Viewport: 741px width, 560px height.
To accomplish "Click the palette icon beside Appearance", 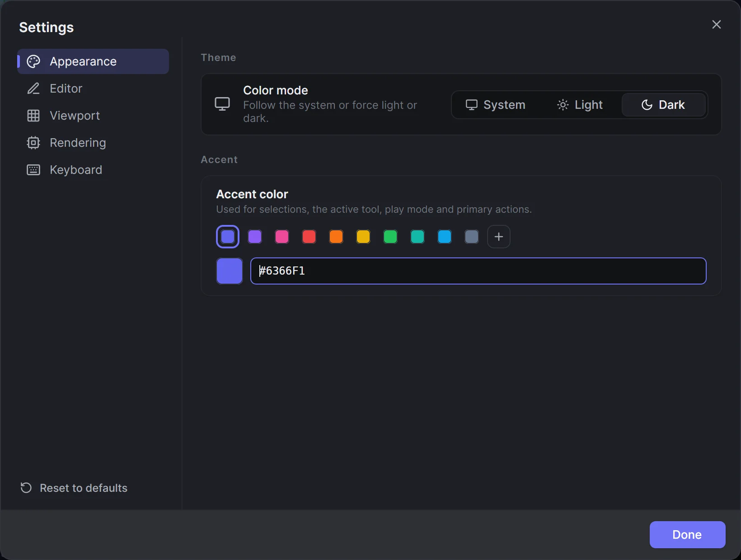I will [33, 61].
